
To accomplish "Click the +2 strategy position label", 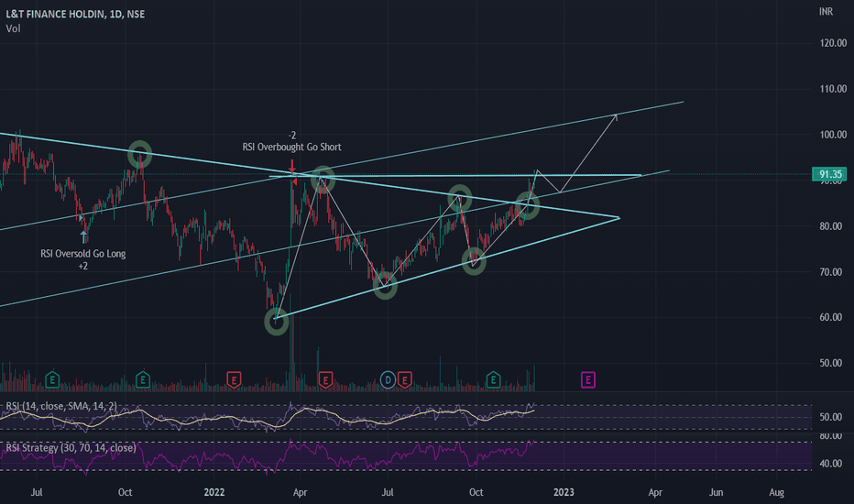I will click(x=82, y=266).
